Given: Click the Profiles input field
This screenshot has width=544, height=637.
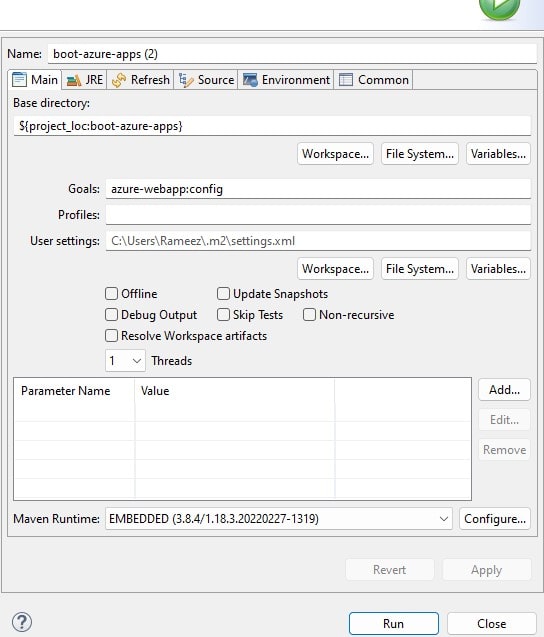Looking at the screenshot, I should point(318,214).
